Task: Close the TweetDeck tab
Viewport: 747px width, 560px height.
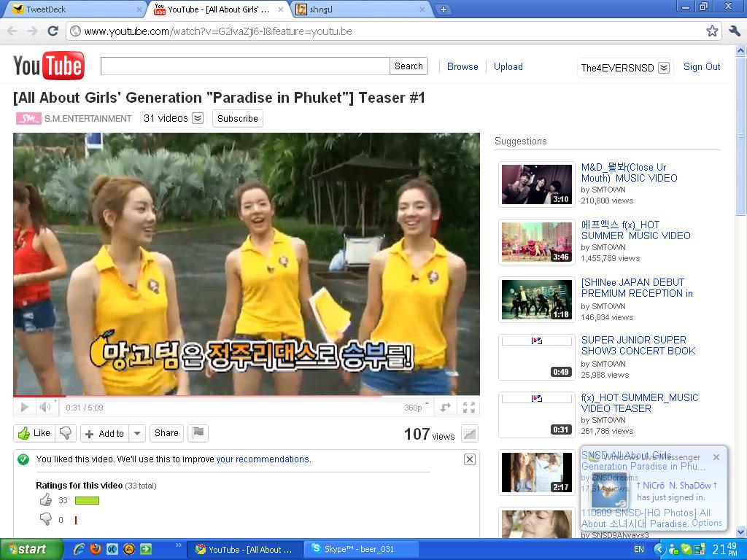Action: [x=139, y=9]
